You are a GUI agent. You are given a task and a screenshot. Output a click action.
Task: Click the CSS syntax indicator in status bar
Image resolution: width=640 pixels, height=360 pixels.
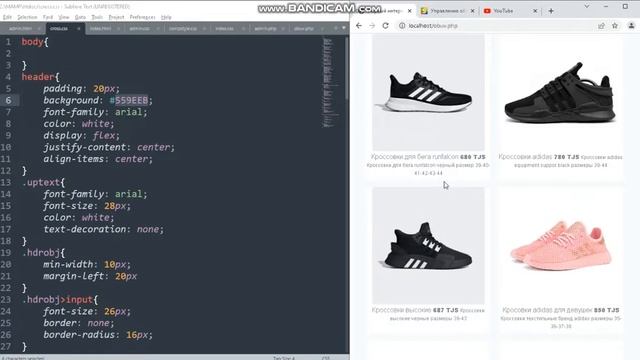click(x=325, y=358)
